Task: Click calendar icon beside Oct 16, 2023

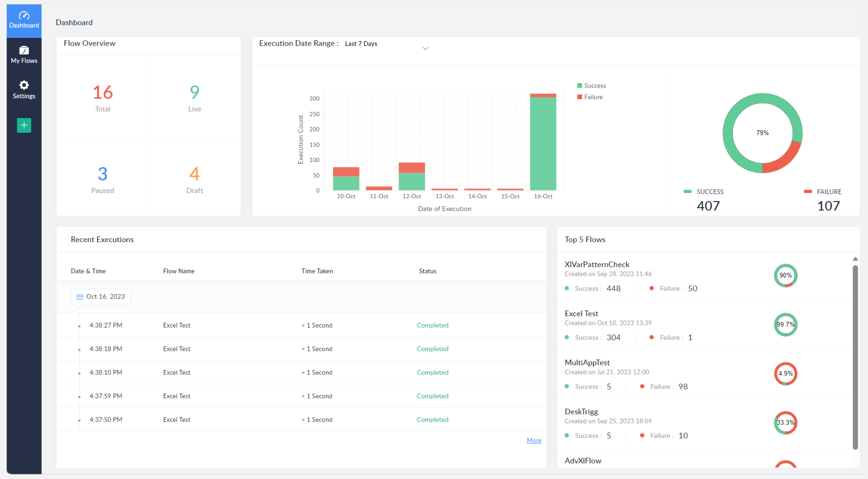Action: tap(80, 297)
